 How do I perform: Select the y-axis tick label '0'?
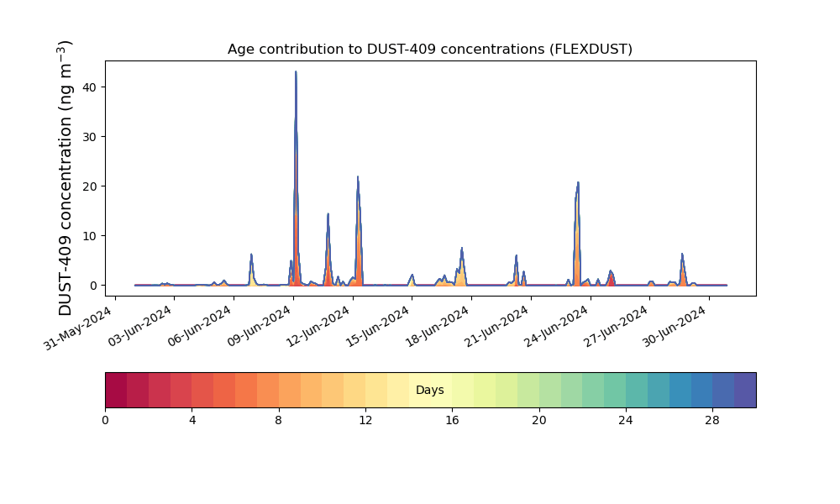(x=94, y=286)
